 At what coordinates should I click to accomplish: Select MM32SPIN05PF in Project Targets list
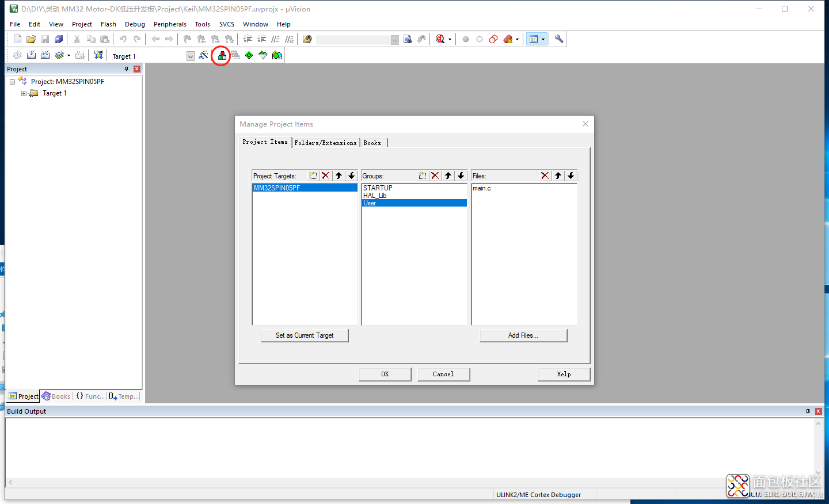305,188
